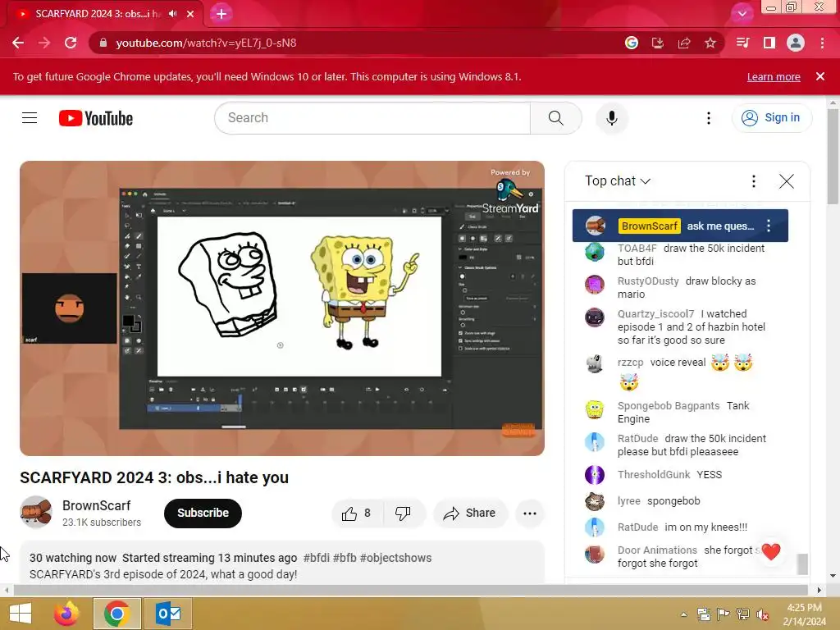Open the BrownScarf channel avatar
The height and width of the screenshot is (630, 840).
(x=36, y=512)
